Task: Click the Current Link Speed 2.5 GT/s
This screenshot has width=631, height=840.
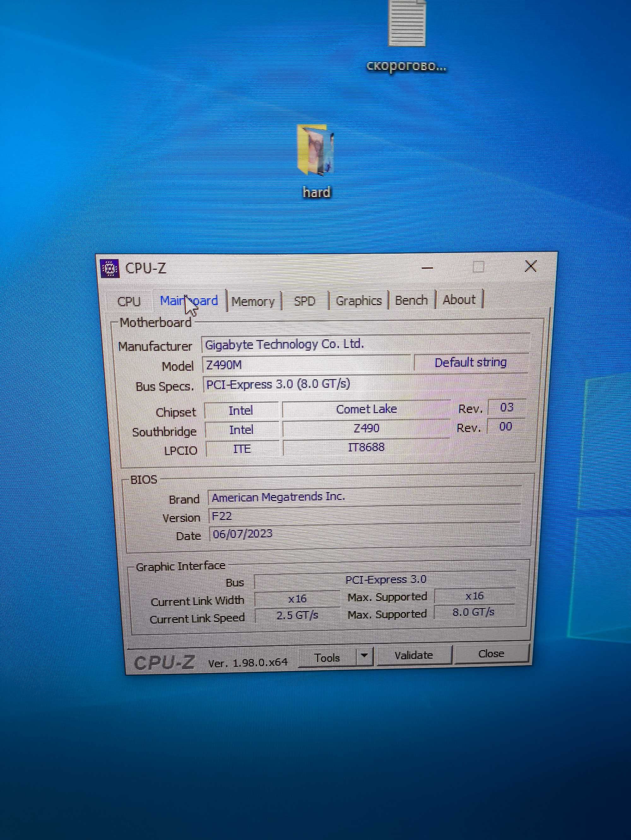Action: point(298,615)
